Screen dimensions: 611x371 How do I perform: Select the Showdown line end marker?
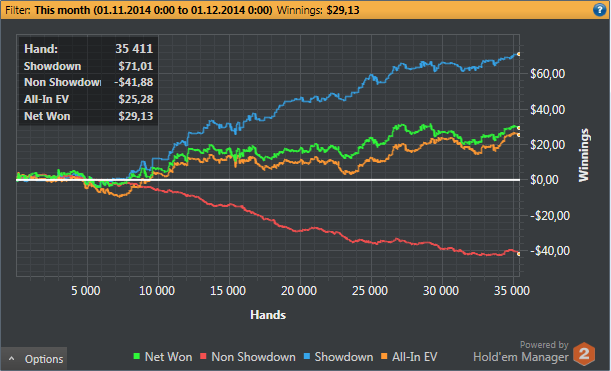(x=519, y=54)
